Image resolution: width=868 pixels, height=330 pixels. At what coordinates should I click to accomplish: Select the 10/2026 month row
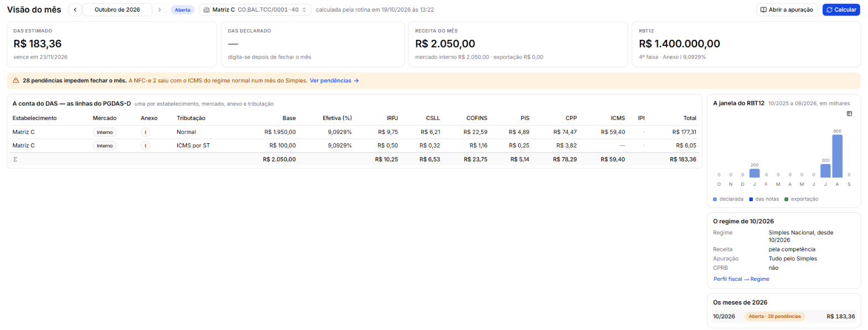784,317
